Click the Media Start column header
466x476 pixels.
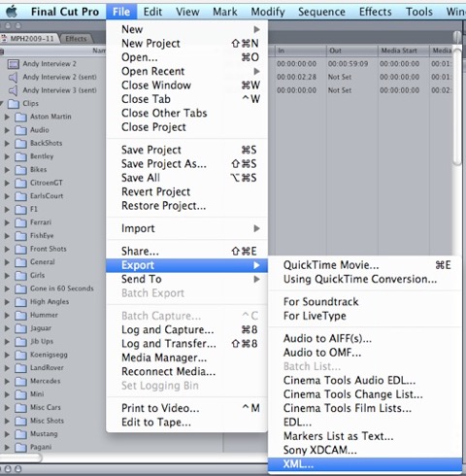pyautogui.click(x=403, y=51)
